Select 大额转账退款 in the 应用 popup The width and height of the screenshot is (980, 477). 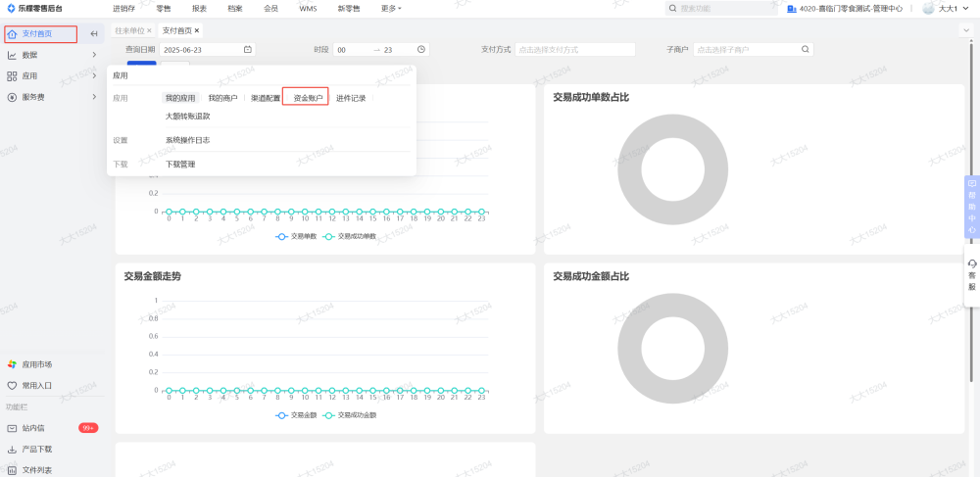[x=187, y=117]
